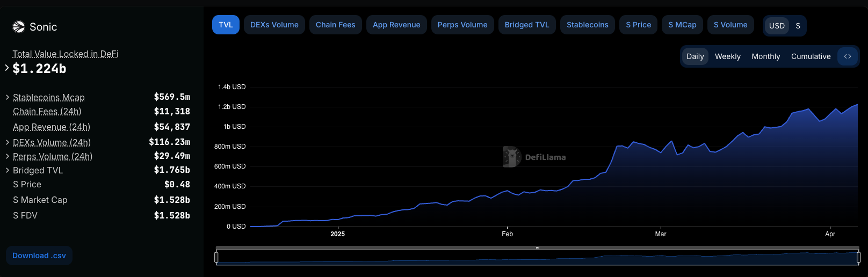Expand the Perps Volume (24h) row
Screen dimensions: 868x277
(8, 156)
